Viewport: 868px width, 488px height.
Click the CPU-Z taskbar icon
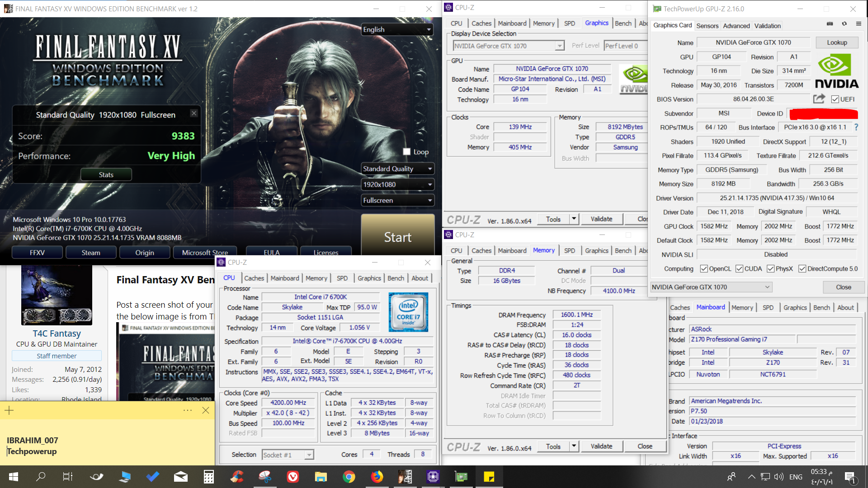(x=433, y=477)
